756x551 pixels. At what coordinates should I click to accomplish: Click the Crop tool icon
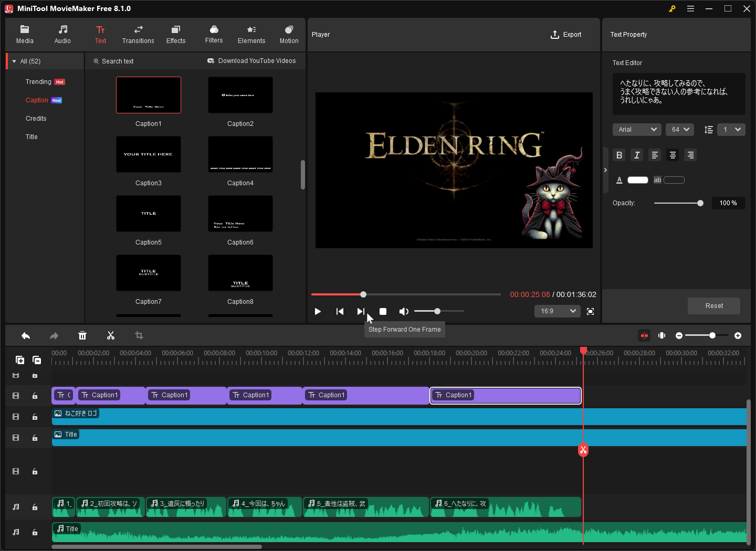pyautogui.click(x=139, y=336)
